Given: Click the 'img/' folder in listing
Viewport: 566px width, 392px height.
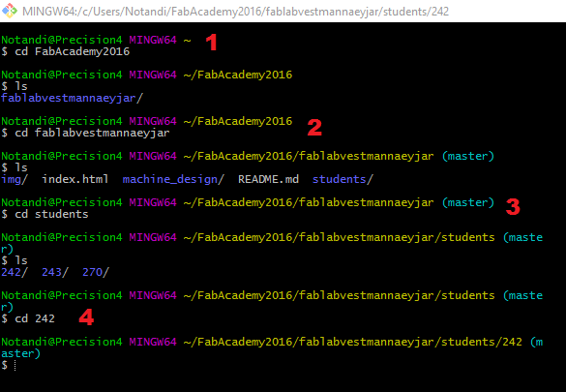Looking at the screenshot, I should (x=15, y=179).
